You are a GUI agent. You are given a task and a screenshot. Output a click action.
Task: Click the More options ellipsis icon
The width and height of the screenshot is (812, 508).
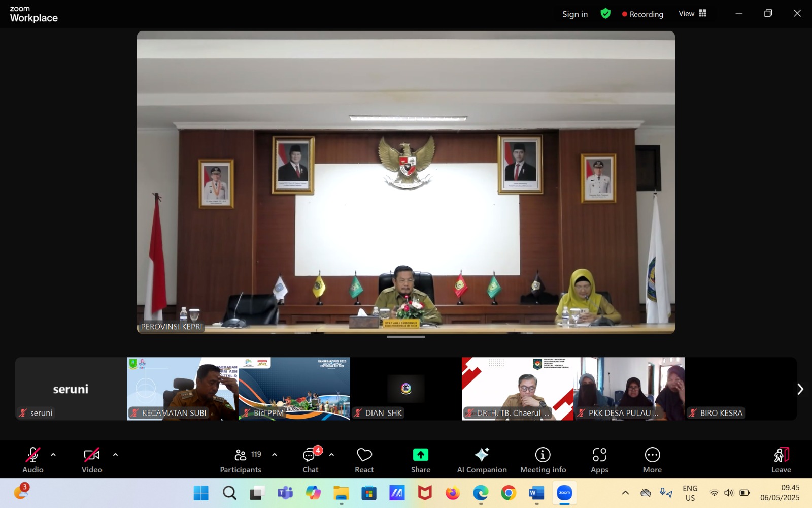point(652,455)
